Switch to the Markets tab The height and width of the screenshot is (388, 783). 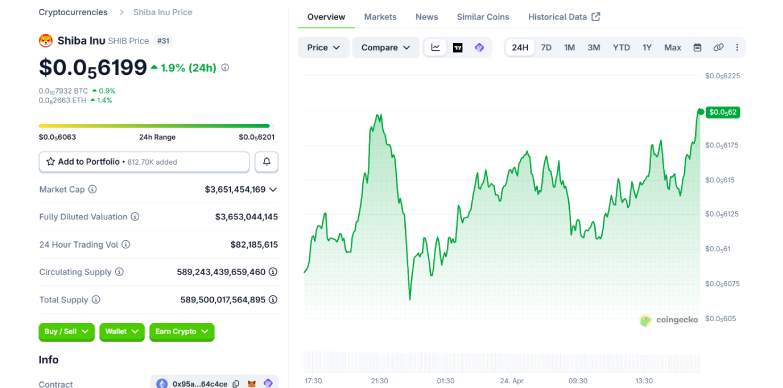point(380,17)
